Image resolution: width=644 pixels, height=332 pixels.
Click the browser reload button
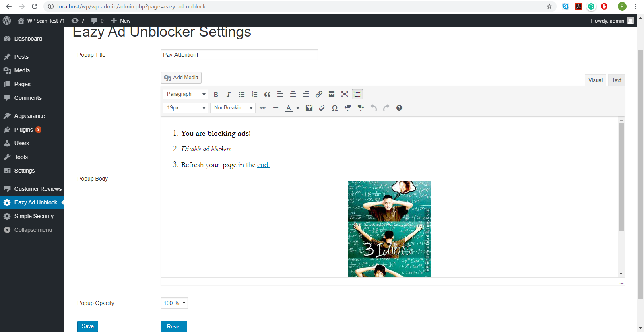pyautogui.click(x=35, y=6)
